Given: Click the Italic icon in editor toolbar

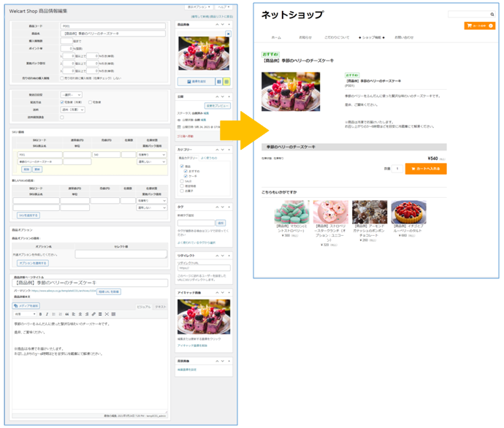Looking at the screenshot, I should click(47, 314).
